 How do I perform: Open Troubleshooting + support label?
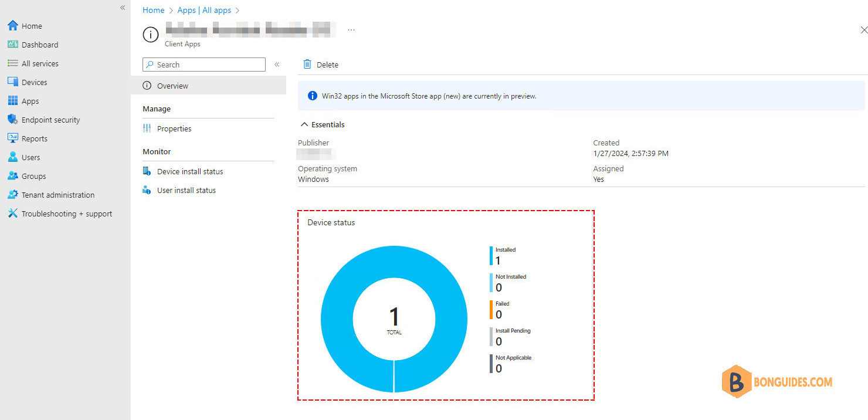tap(67, 214)
